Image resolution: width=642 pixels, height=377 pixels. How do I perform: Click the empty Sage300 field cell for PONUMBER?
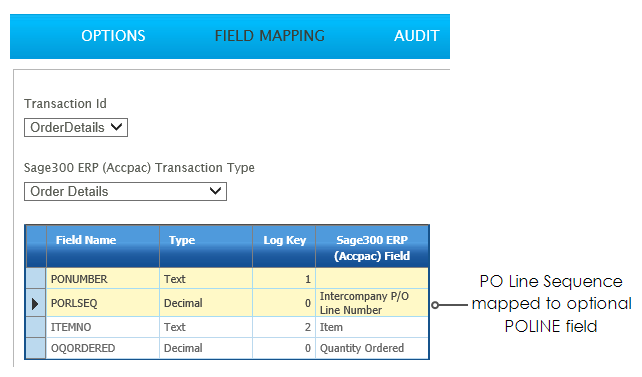[372, 279]
